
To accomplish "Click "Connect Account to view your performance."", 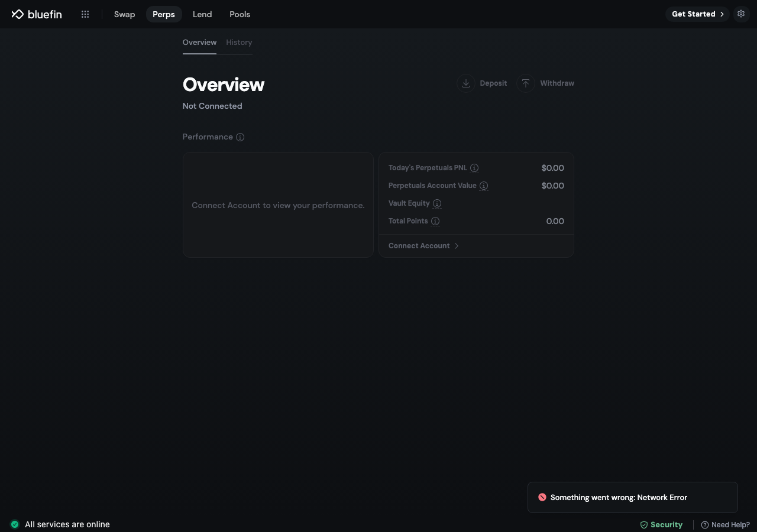I will coord(278,205).
